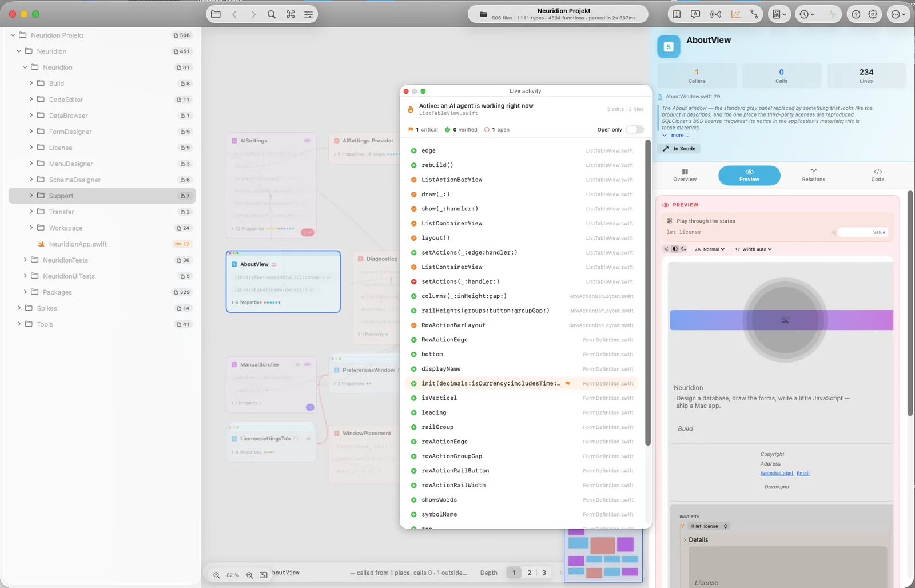Open the filter sliders icon
This screenshot has width=915, height=588.
coord(308,14)
